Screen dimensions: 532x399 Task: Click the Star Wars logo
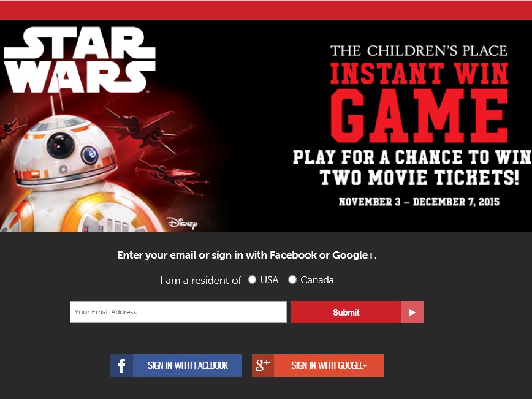[x=80, y=59]
